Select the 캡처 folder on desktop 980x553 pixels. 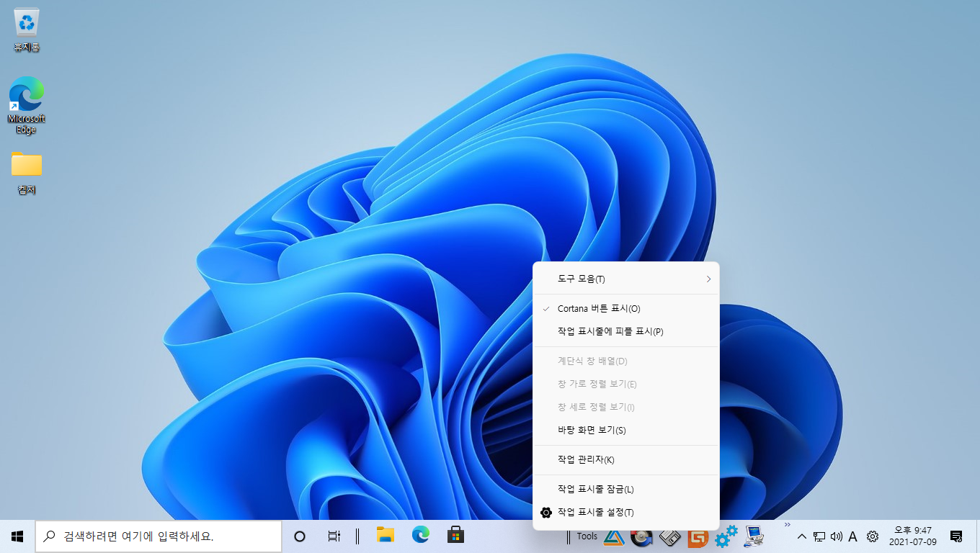click(27, 173)
